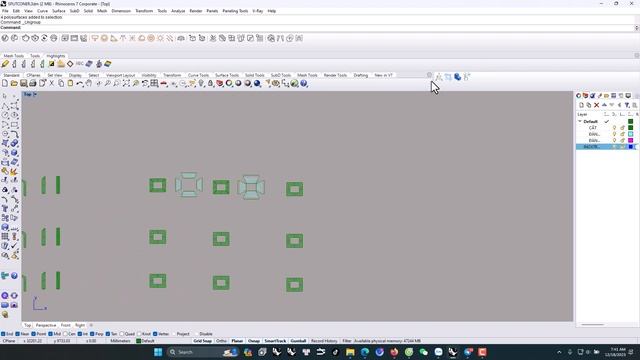
Task: Toggle the Gumball status button
Action: pyautogui.click(x=298, y=341)
